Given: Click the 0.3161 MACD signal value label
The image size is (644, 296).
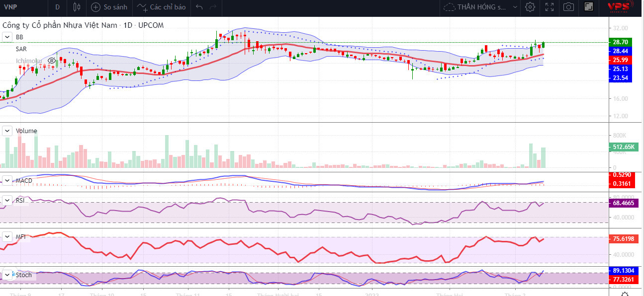Looking at the screenshot, I should click(x=622, y=184).
